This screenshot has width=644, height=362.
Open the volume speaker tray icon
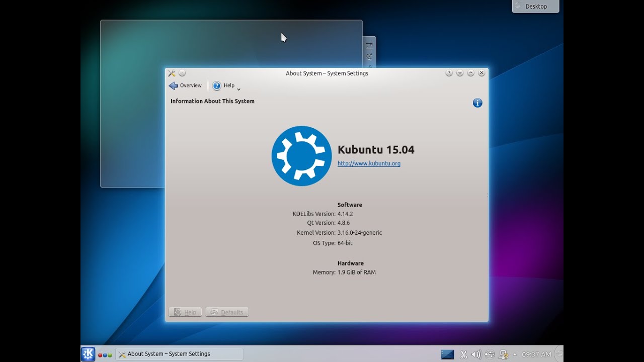click(476, 354)
